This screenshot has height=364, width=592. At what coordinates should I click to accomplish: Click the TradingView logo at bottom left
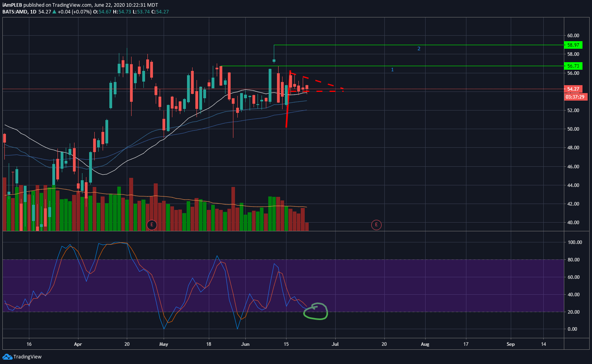pyautogui.click(x=22, y=356)
